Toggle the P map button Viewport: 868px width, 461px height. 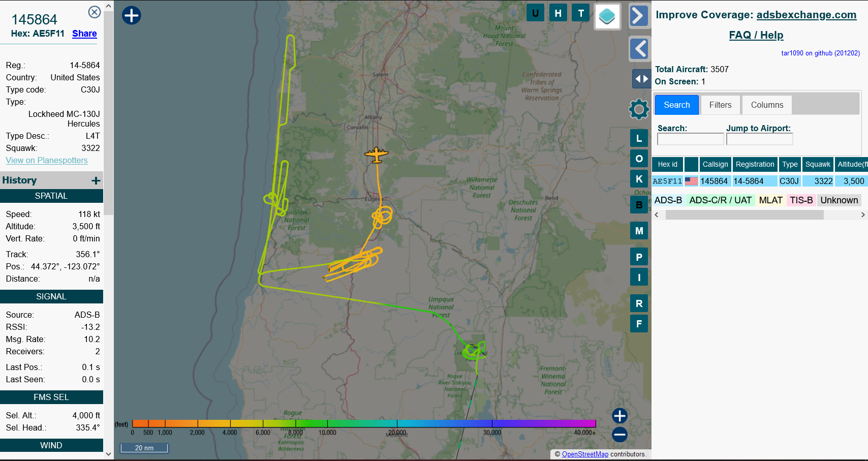click(639, 257)
